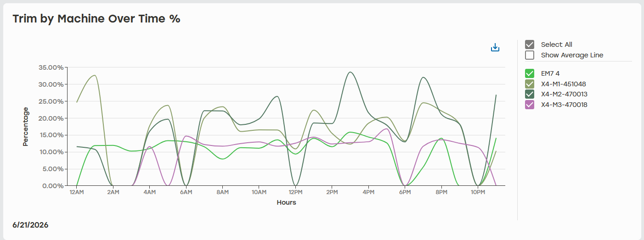This screenshot has width=644, height=240.
Task: Toggle the X4-M1-451048 series checkbox
Action: [x=530, y=84]
